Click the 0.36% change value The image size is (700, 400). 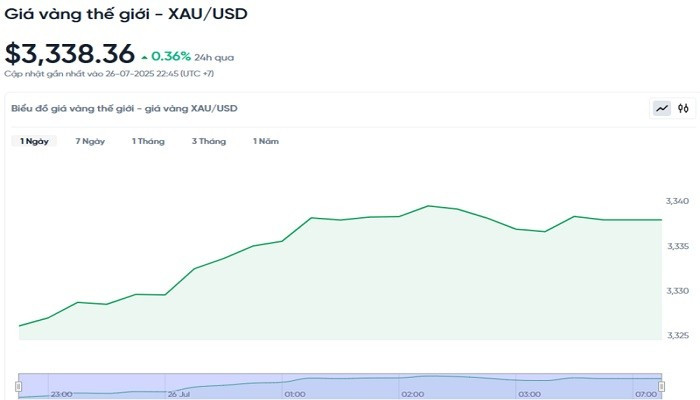(171, 56)
